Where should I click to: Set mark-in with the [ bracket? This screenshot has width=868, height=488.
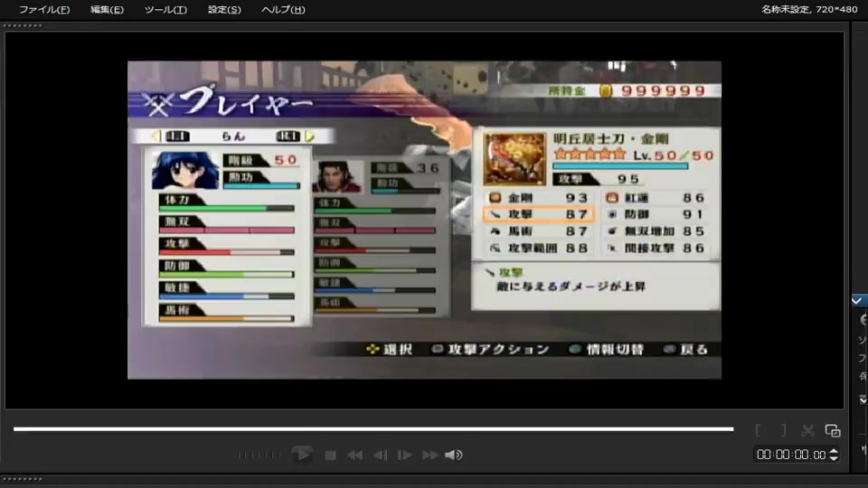[x=758, y=430]
